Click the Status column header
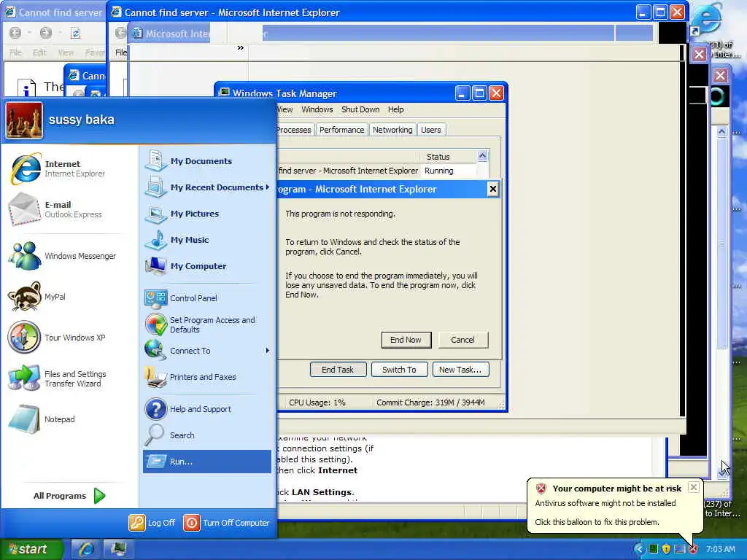This screenshot has height=560, width=747. (448, 157)
